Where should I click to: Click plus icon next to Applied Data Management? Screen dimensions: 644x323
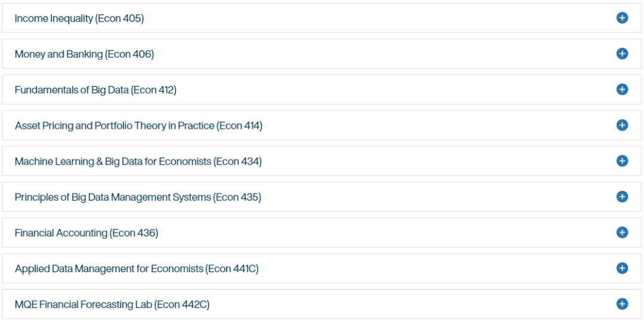coord(622,268)
